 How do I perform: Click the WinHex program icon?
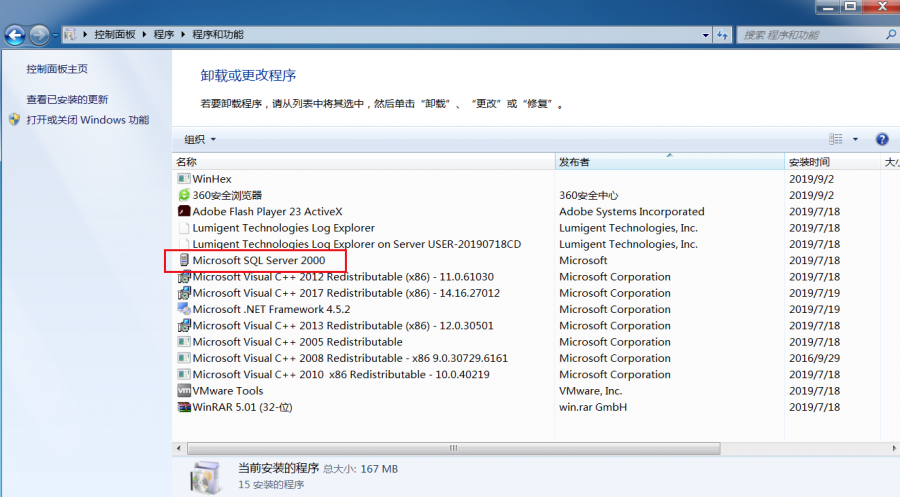click(x=184, y=178)
